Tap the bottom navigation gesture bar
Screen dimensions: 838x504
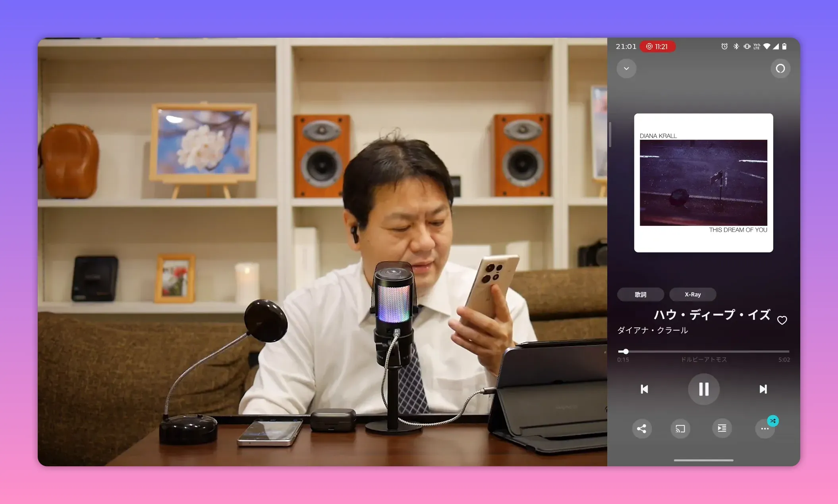point(703,460)
